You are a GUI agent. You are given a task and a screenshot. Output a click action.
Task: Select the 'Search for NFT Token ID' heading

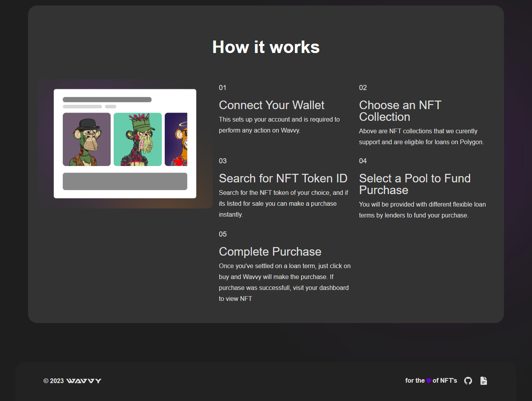click(x=283, y=178)
